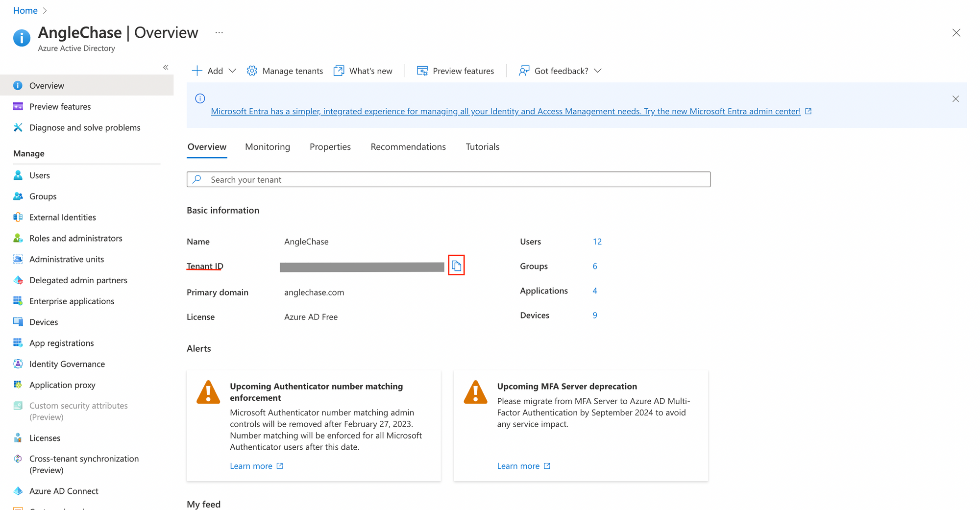Click the Identity Governance icon
The image size is (980, 510).
point(18,364)
